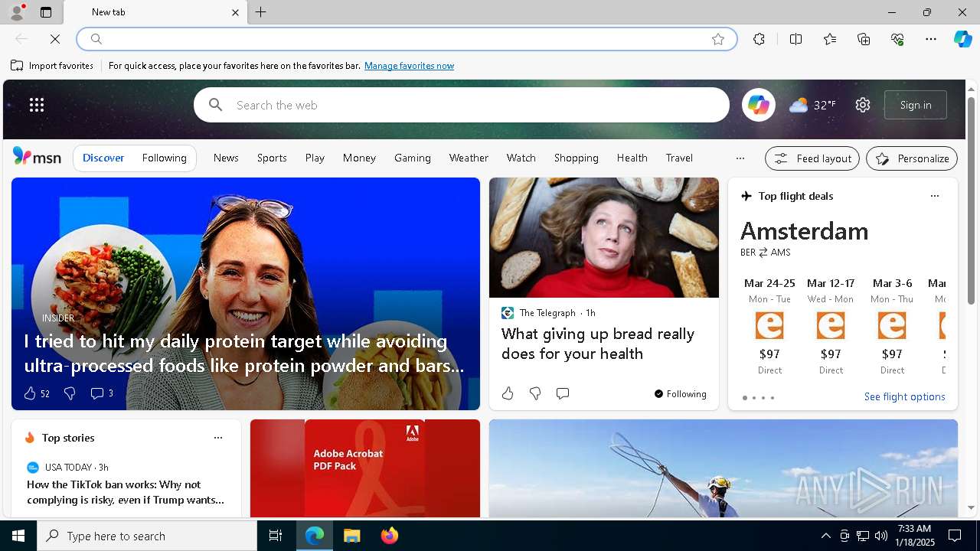Toggle Split screen view

tap(795, 39)
